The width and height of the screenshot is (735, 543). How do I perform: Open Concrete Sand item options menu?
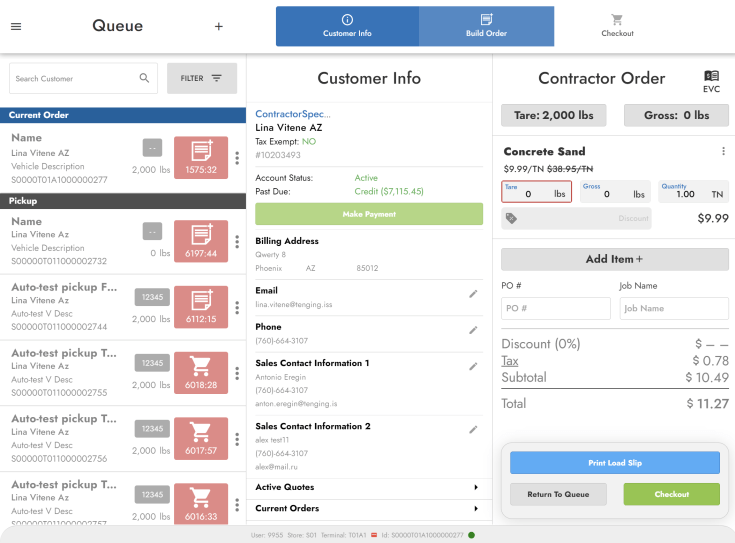[x=723, y=152]
